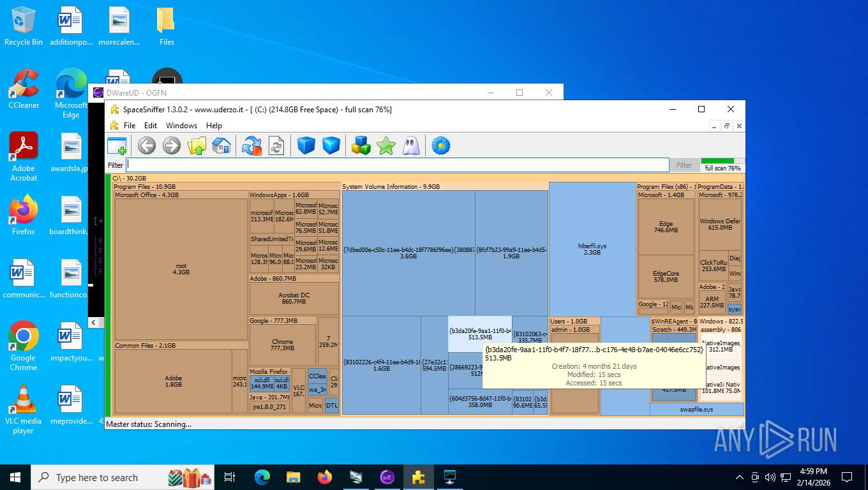Select the Program Files 10.9GB header
Viewport: 868px width, 490px height.
(x=227, y=187)
